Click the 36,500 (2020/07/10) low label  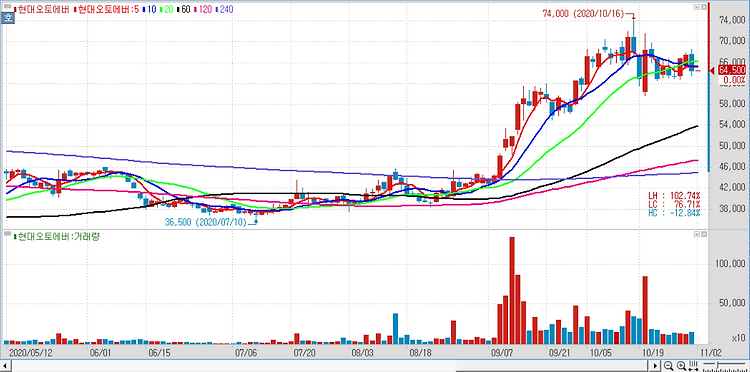(206, 222)
